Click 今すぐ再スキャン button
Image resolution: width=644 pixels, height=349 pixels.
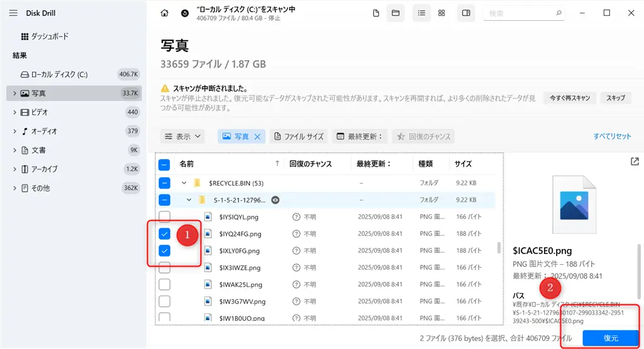(570, 98)
